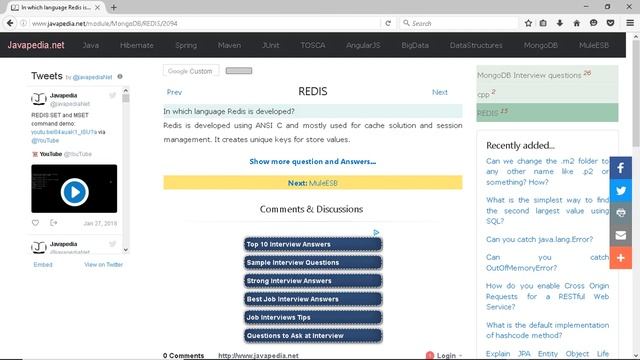The height and width of the screenshot is (360, 640).
Task: Like the first Javapedia tweet
Action: pyautogui.click(x=36, y=223)
